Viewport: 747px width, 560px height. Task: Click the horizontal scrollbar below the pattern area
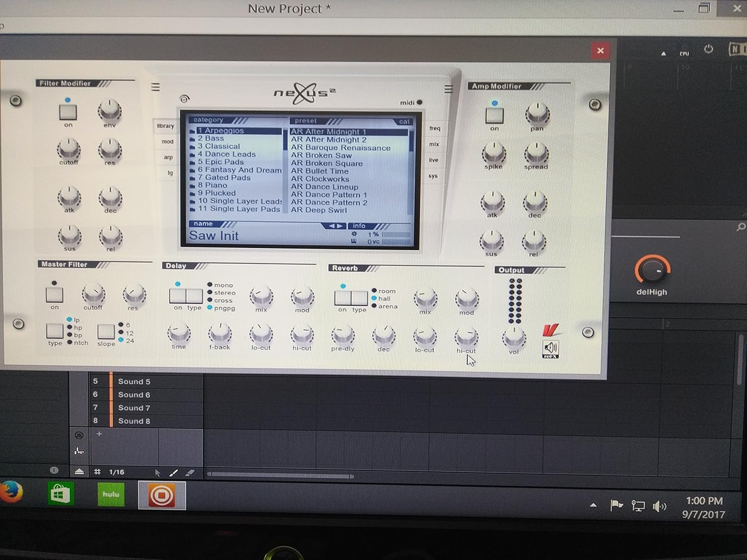(280, 476)
